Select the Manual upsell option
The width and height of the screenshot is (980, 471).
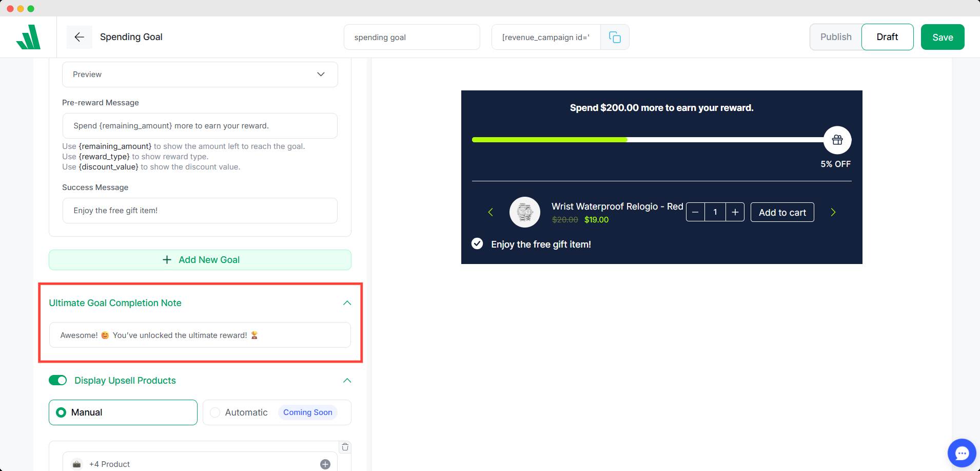coord(123,412)
